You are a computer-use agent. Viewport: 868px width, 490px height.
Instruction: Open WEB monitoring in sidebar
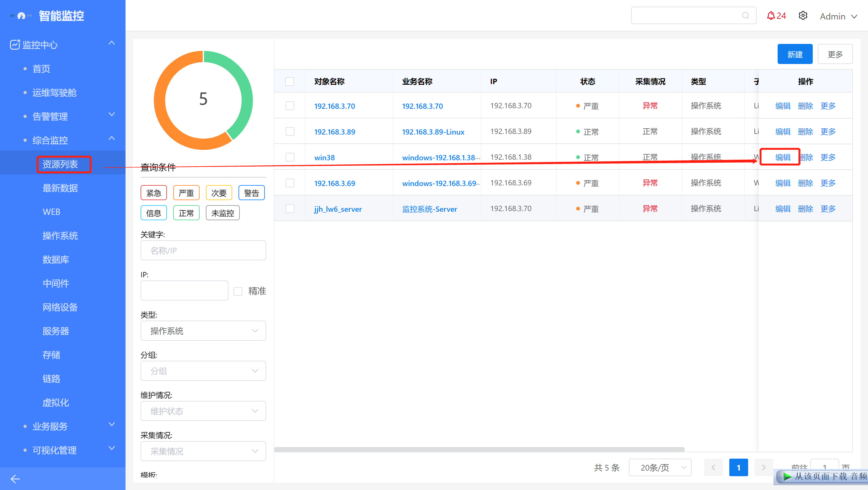point(51,212)
